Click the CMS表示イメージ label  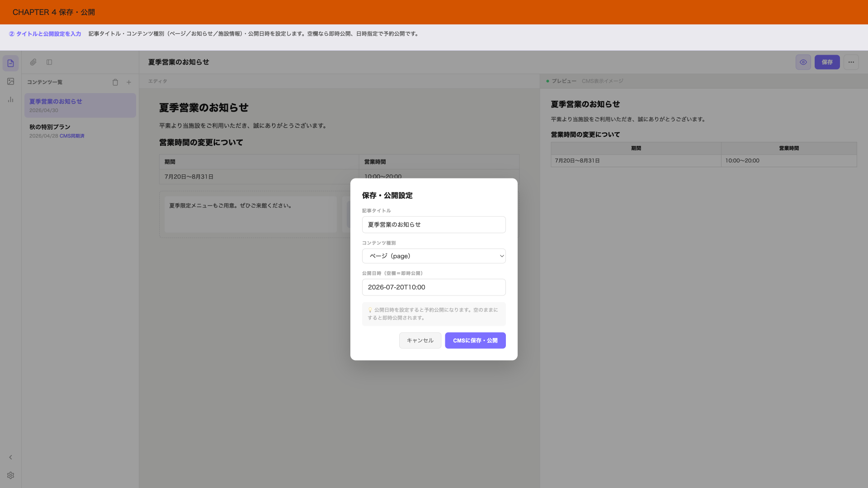(x=602, y=81)
